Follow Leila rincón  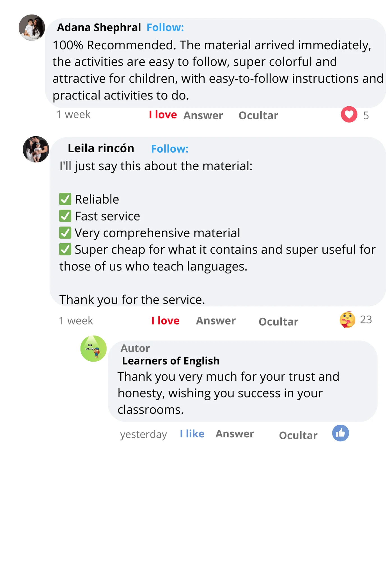(x=169, y=149)
